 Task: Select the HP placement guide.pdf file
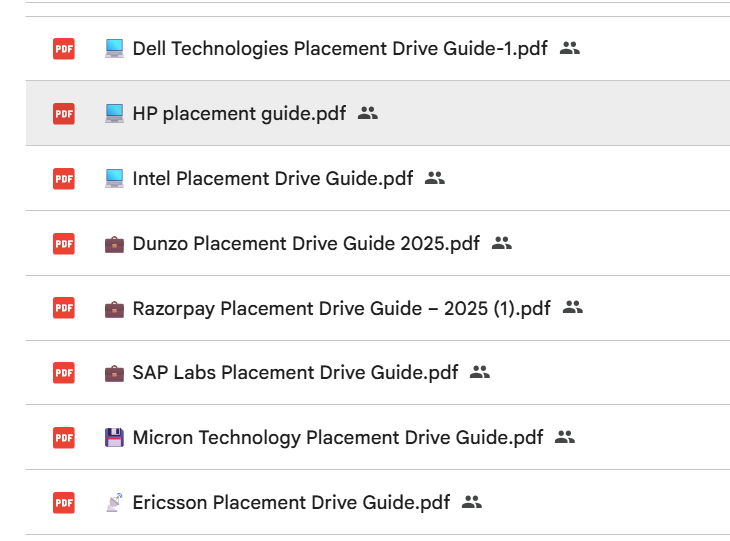[x=239, y=113]
